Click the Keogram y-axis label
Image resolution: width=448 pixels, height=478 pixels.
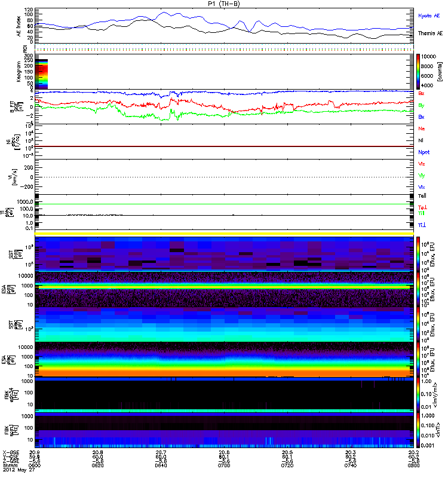(19, 71)
